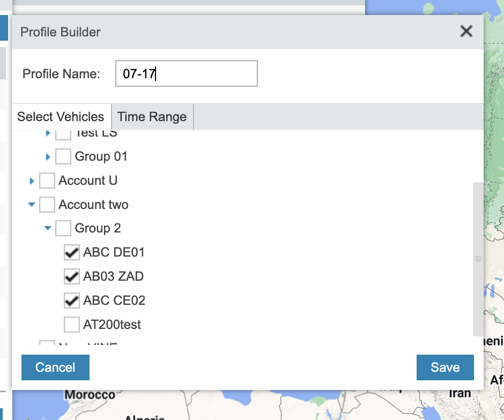Viewport: 504px width, 420px height.
Task: Click the vehicle list scrollbar thumb
Action: click(x=477, y=259)
